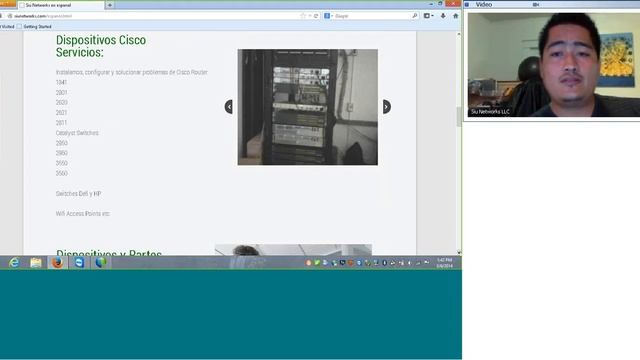Open the Most Visited bookmarks folder
This screenshot has height=360, width=640.
point(7,27)
